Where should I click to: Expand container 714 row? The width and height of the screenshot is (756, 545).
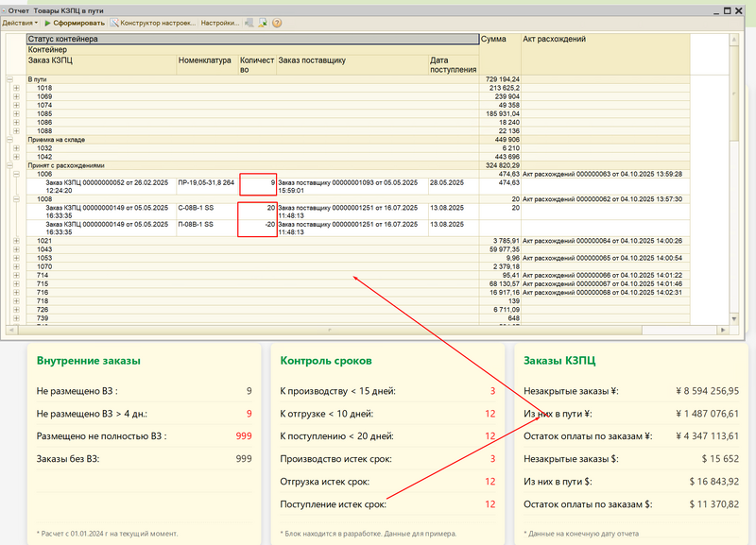(x=16, y=276)
